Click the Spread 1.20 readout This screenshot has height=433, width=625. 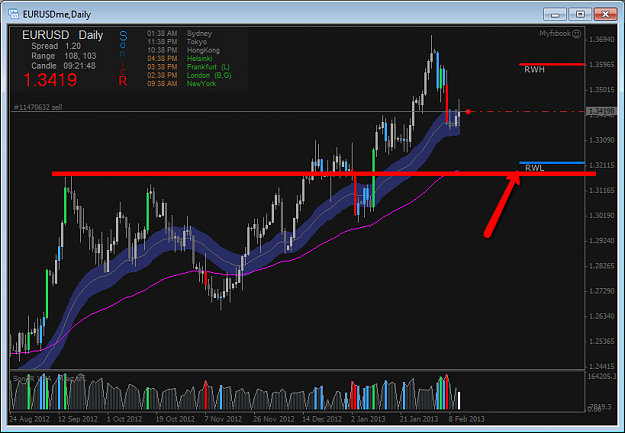click(x=56, y=46)
